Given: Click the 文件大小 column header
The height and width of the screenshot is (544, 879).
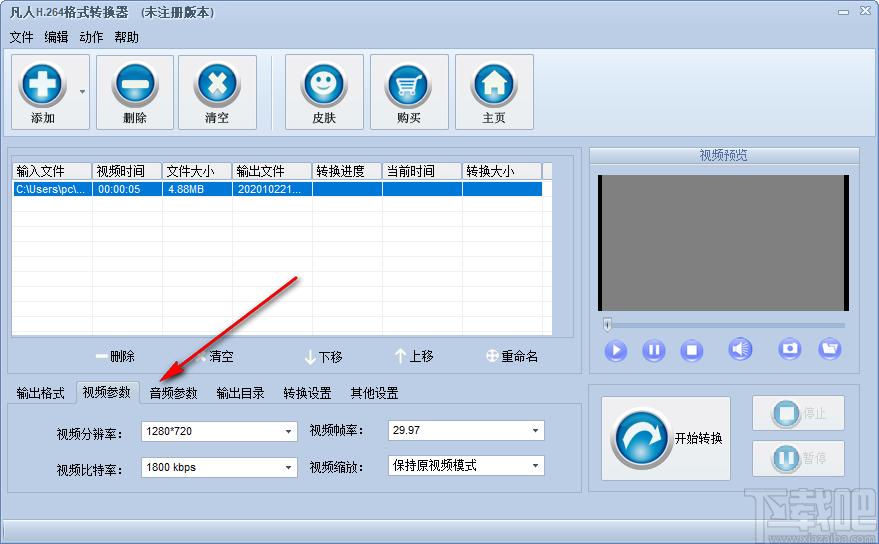Looking at the screenshot, I should tap(197, 171).
